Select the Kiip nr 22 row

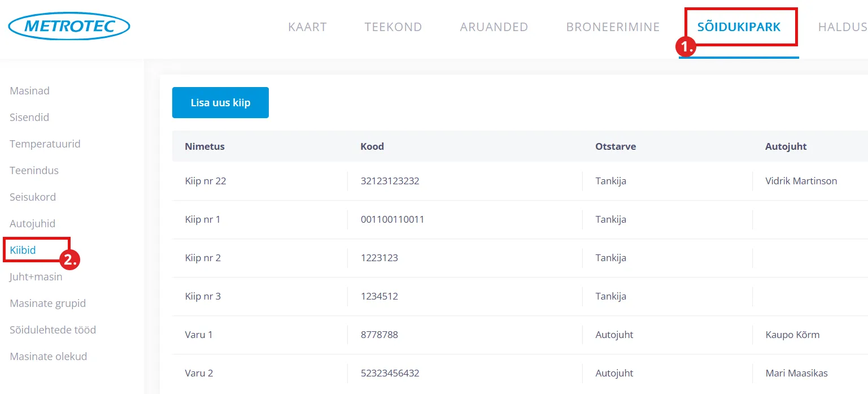[206, 181]
